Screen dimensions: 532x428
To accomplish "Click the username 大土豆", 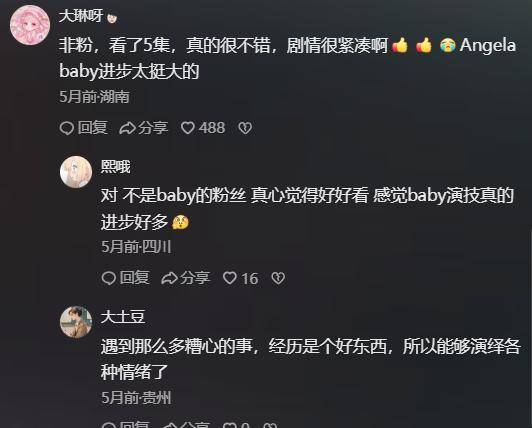I will point(123,317).
